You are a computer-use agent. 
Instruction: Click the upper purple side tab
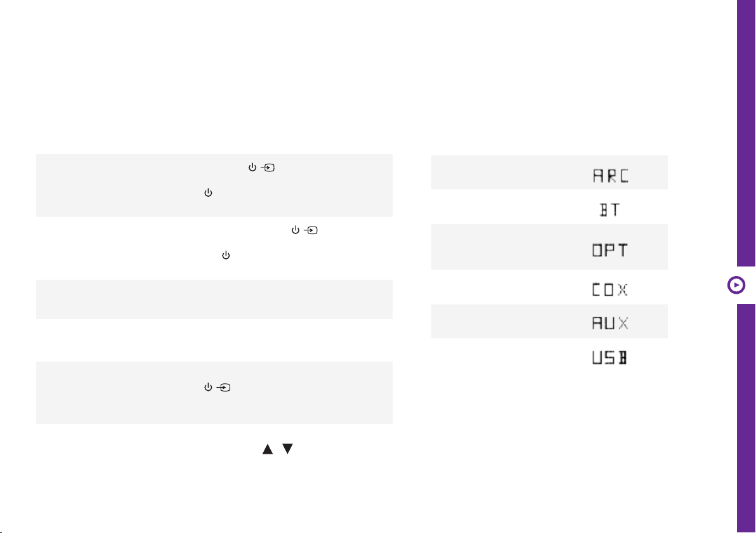(x=746, y=133)
